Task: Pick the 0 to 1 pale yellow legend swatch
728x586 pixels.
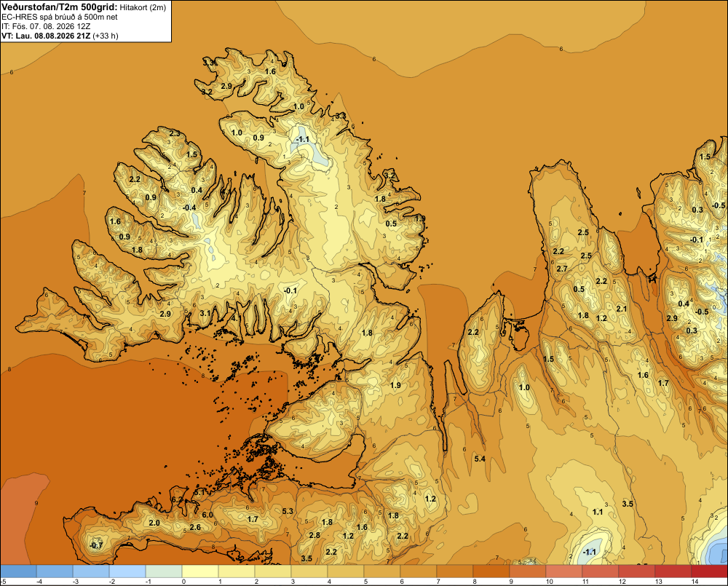Action: coord(200,571)
